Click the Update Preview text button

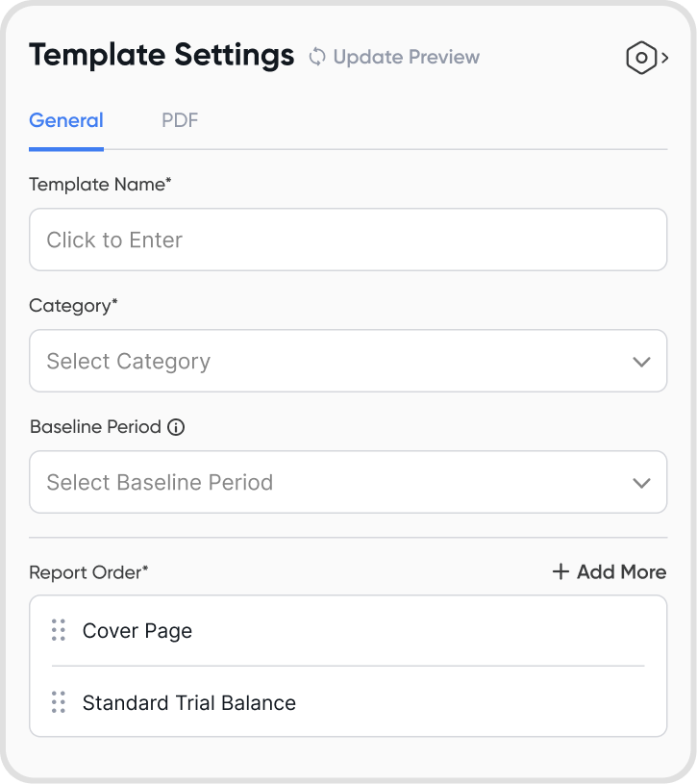[406, 57]
